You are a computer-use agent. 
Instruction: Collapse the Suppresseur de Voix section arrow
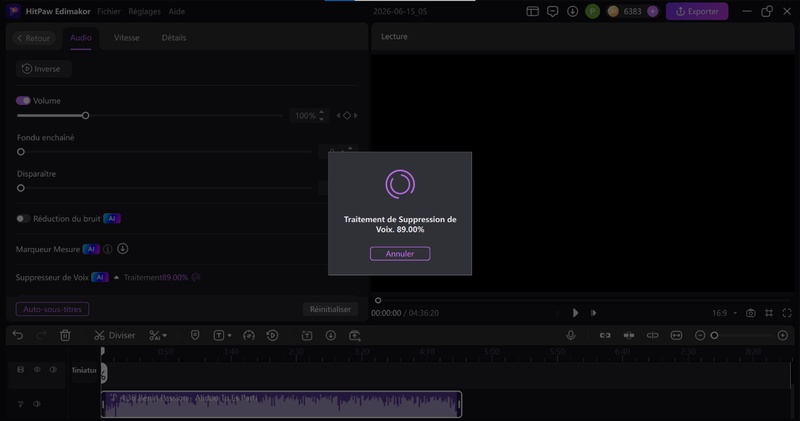click(x=116, y=278)
